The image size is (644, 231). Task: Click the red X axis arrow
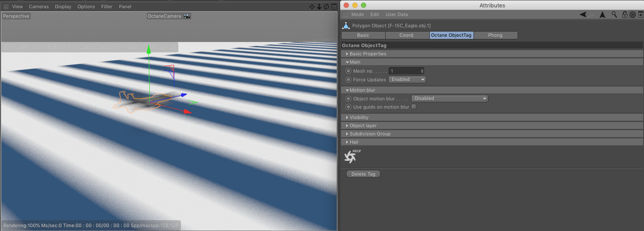(x=187, y=111)
